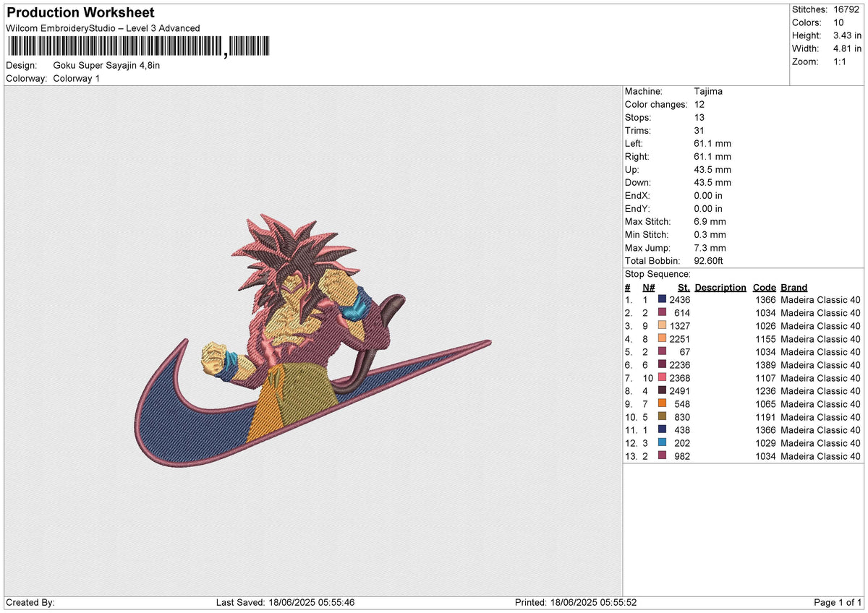
Task: Click the "Brand" column header
Action: coord(794,287)
